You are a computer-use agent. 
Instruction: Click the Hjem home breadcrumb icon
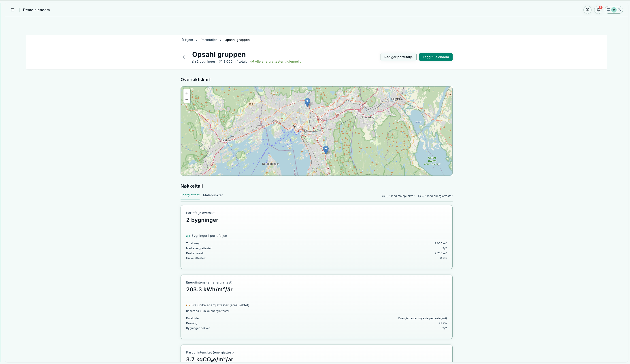coord(182,40)
